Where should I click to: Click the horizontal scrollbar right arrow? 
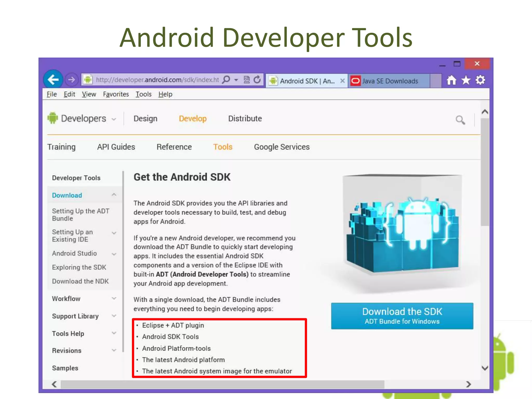[468, 384]
